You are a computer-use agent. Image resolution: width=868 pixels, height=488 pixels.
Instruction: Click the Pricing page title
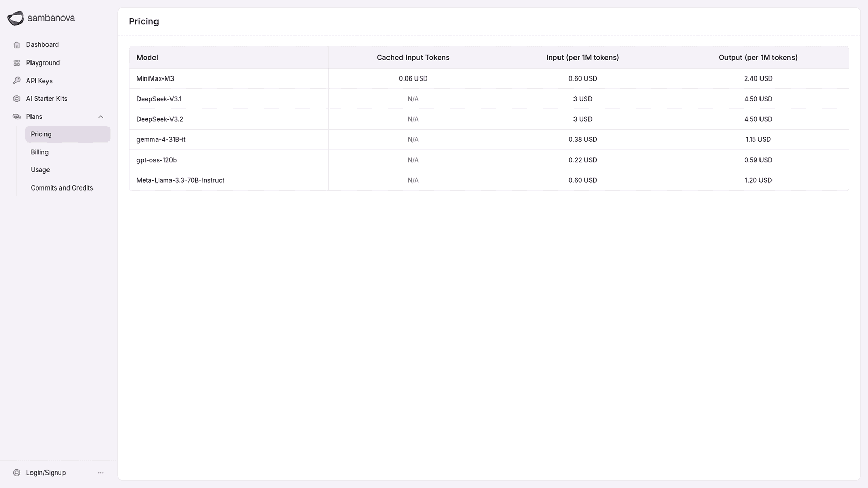click(144, 22)
